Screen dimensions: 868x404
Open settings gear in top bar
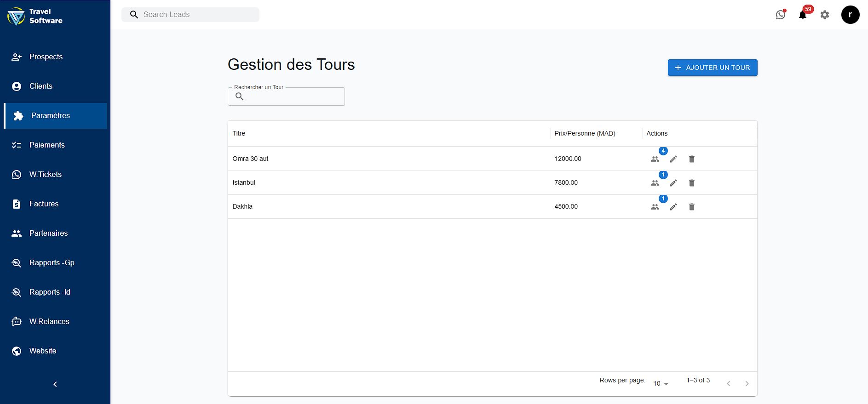pos(825,15)
